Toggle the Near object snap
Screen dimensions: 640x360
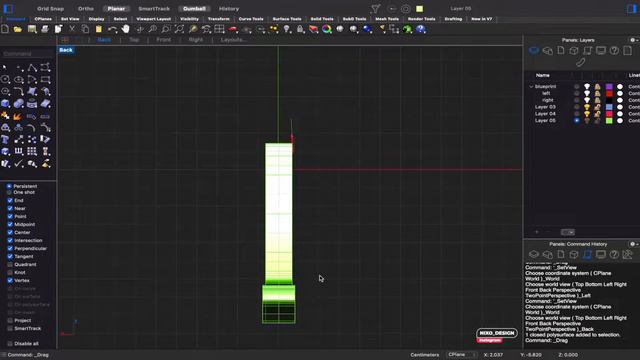tap(10, 208)
